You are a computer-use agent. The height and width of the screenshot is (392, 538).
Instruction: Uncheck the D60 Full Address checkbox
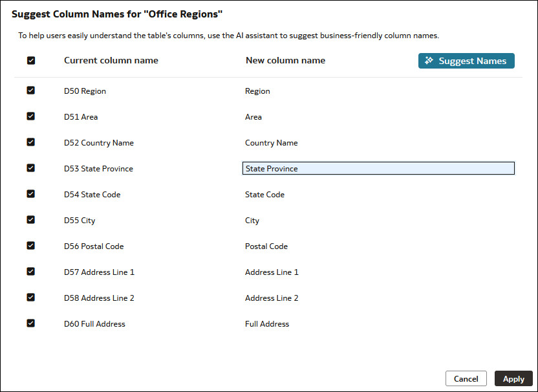30,323
